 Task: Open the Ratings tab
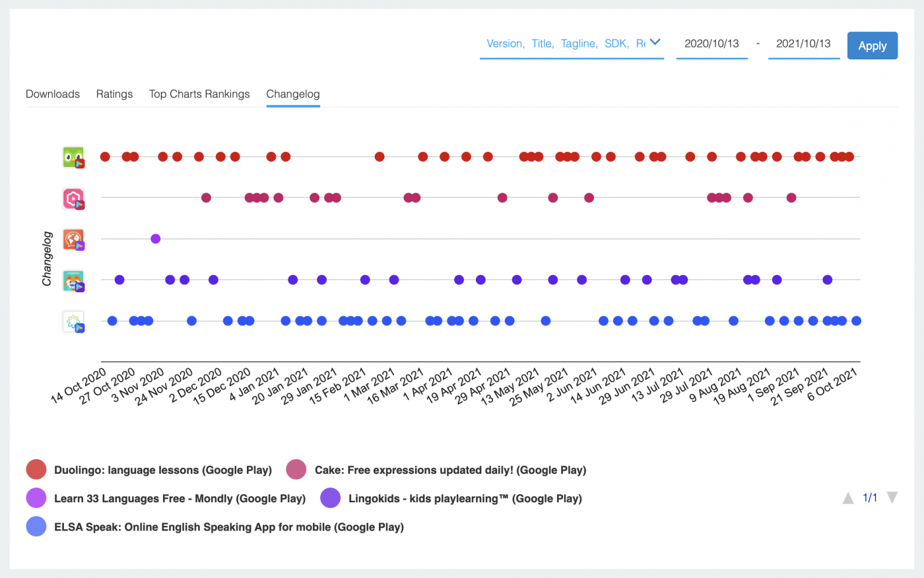pos(114,94)
